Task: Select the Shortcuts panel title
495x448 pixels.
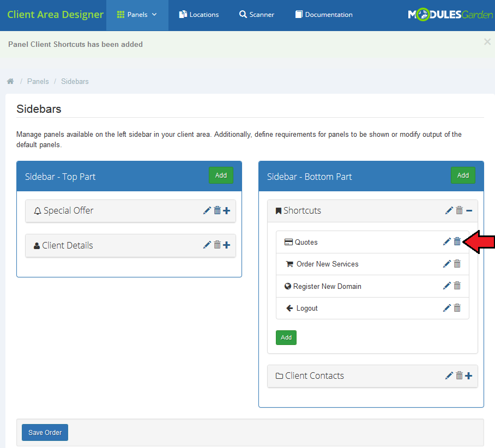Action: point(302,210)
